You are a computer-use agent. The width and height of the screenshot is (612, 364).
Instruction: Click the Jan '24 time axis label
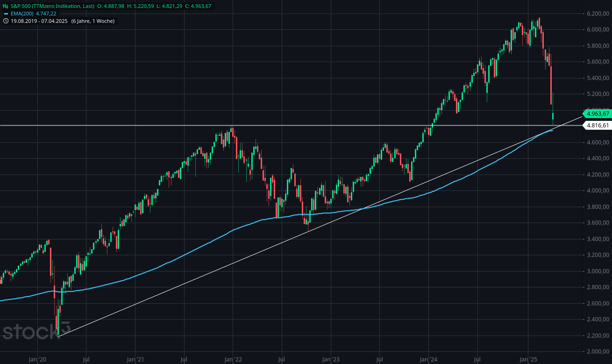pos(428,359)
